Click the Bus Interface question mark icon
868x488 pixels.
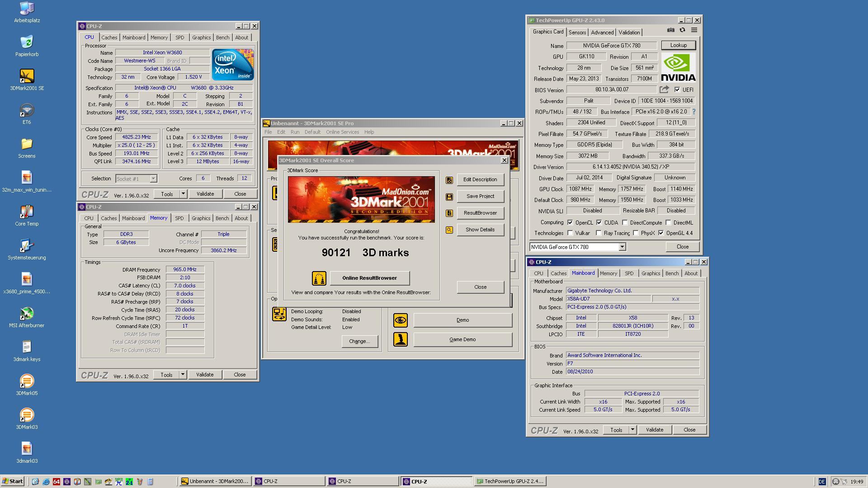pyautogui.click(x=693, y=112)
